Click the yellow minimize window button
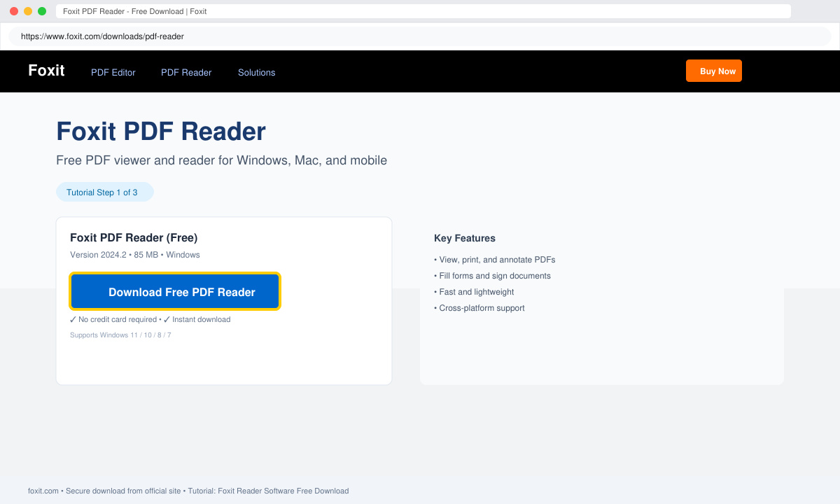This screenshot has height=504, width=840. [28, 11]
